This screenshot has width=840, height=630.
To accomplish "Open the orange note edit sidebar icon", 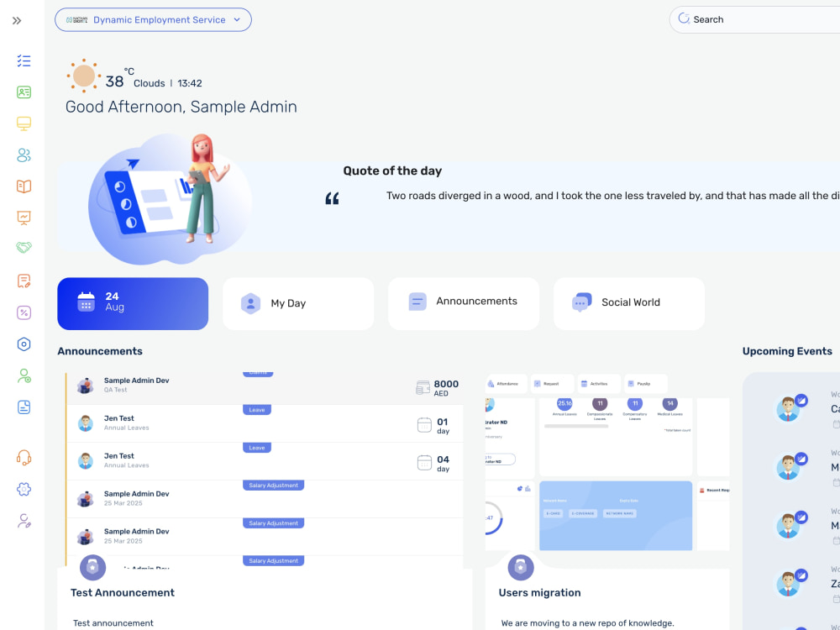I will click(24, 281).
